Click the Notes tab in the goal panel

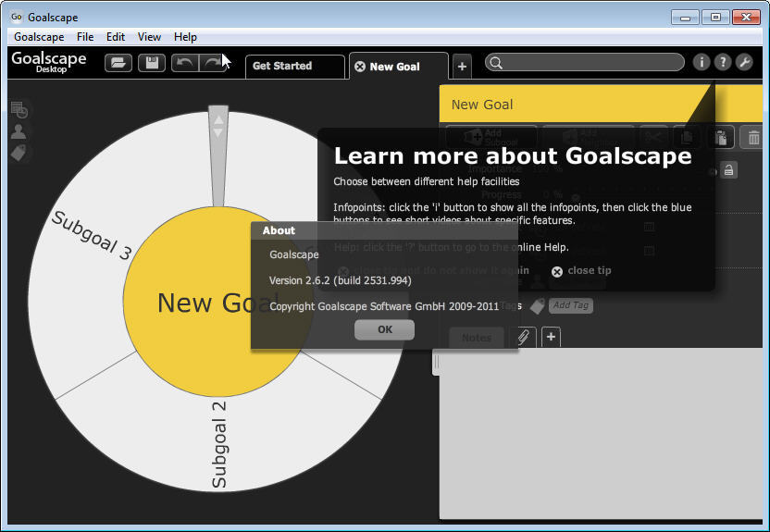[x=477, y=338]
